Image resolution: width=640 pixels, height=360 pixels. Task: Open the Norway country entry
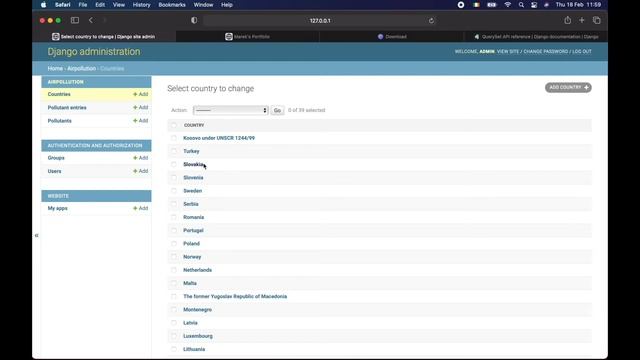(x=192, y=257)
